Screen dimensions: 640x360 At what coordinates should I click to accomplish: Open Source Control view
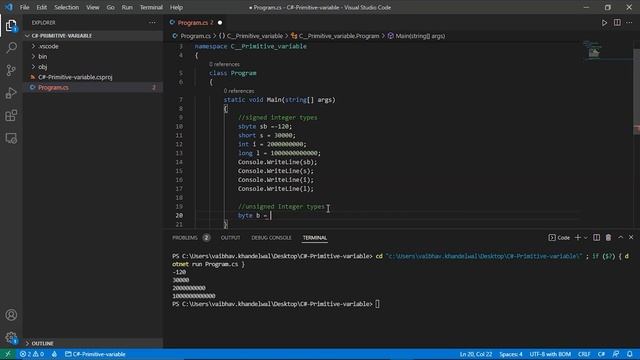(x=11, y=70)
